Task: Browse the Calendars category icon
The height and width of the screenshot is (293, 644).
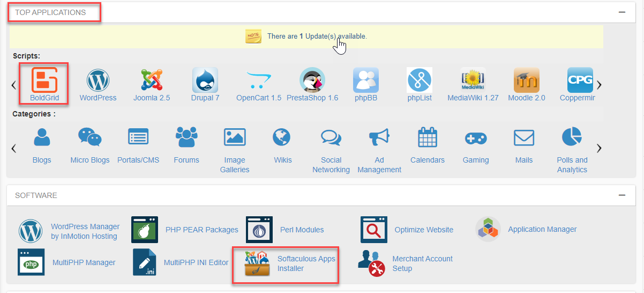Action: tap(428, 137)
